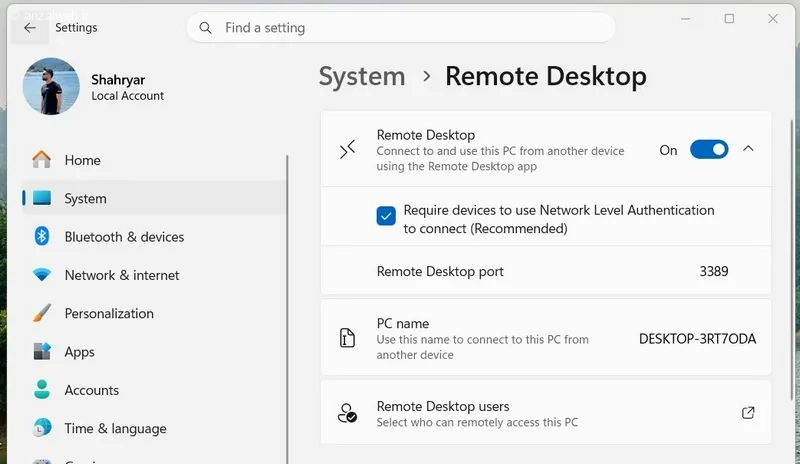Open the Home page in sidebar

pos(154,160)
